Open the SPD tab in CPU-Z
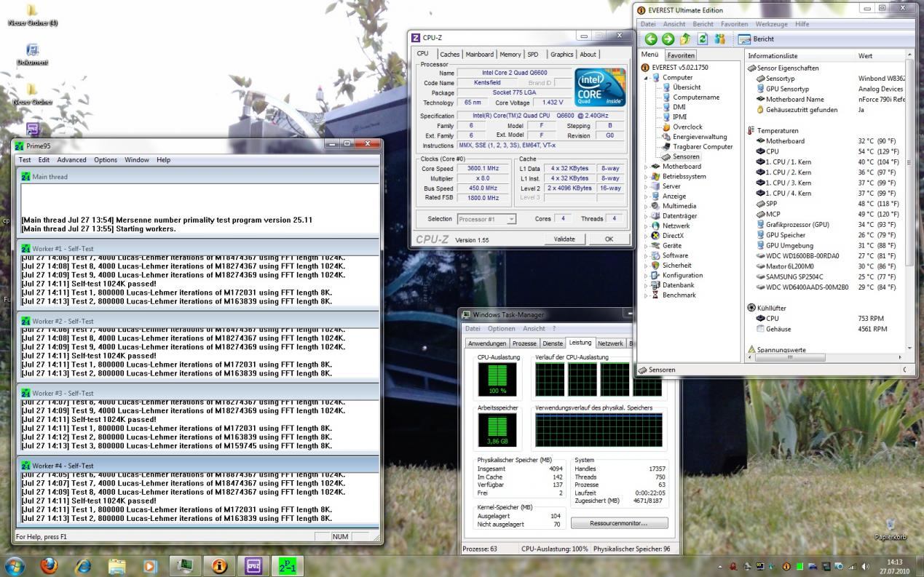Image resolution: width=924 pixels, height=577 pixels. click(x=533, y=55)
